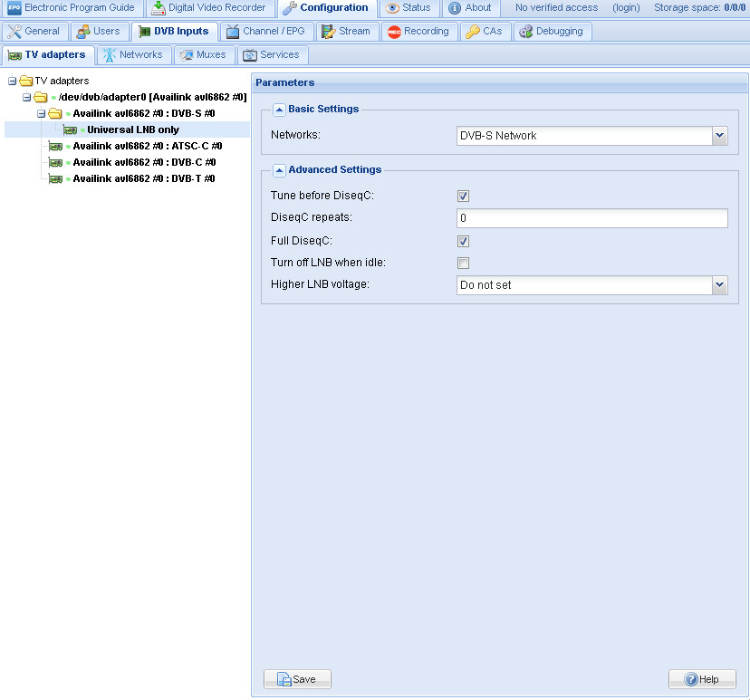
Task: Open the Debugging configuration tab
Action: (x=552, y=32)
